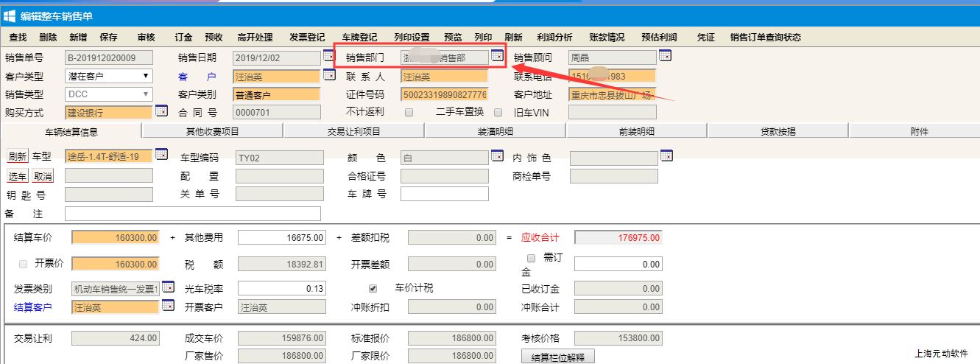Click 保存 in the top menu
Image resolution: width=980 pixels, height=364 pixels.
108,38
